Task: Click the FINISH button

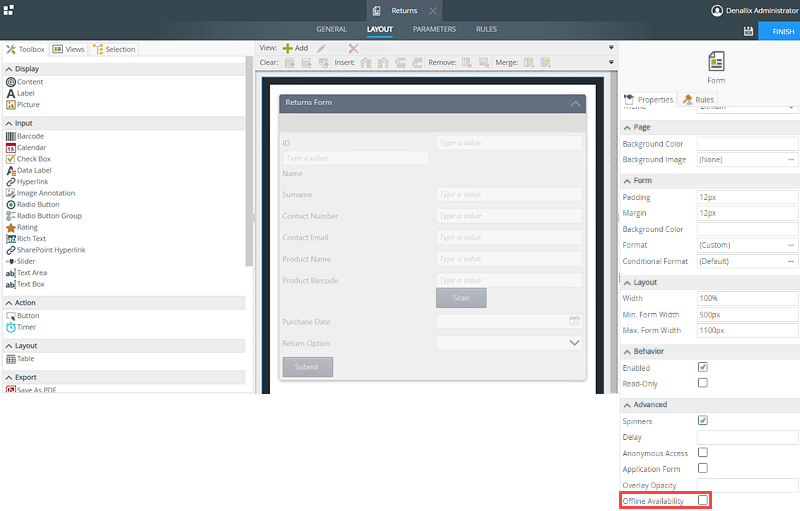Action: [x=783, y=31]
